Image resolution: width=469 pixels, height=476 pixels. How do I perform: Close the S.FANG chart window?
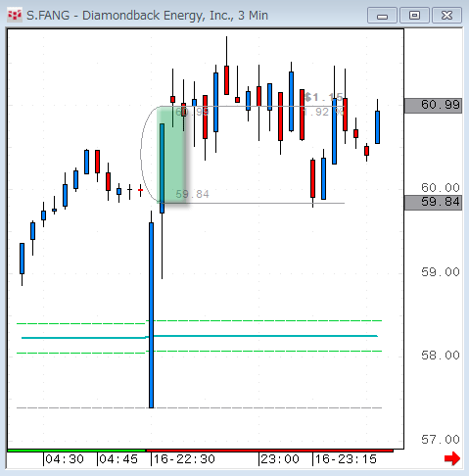[x=446, y=16]
